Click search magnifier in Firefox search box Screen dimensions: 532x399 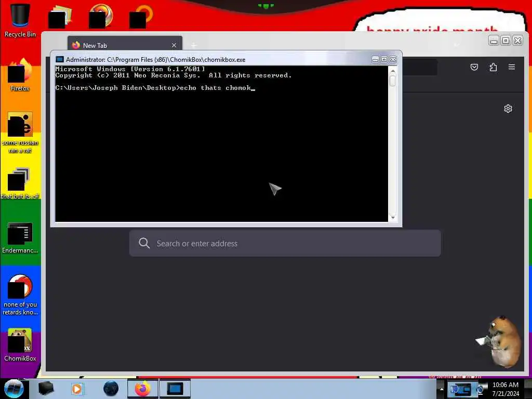click(144, 243)
